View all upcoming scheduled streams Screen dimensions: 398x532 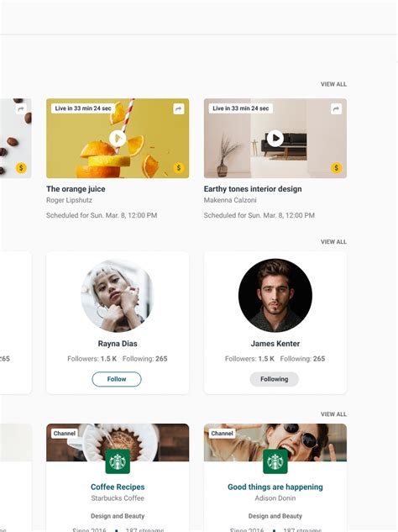(333, 84)
